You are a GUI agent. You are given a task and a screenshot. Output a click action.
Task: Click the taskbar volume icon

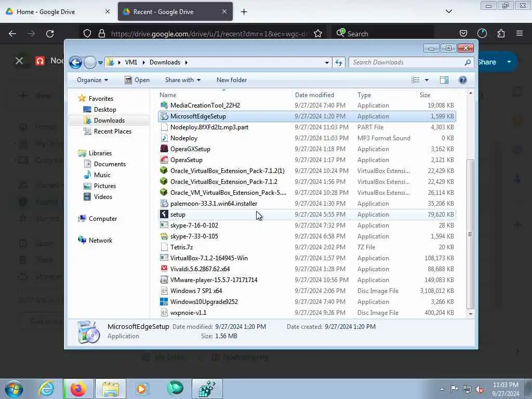point(480,389)
